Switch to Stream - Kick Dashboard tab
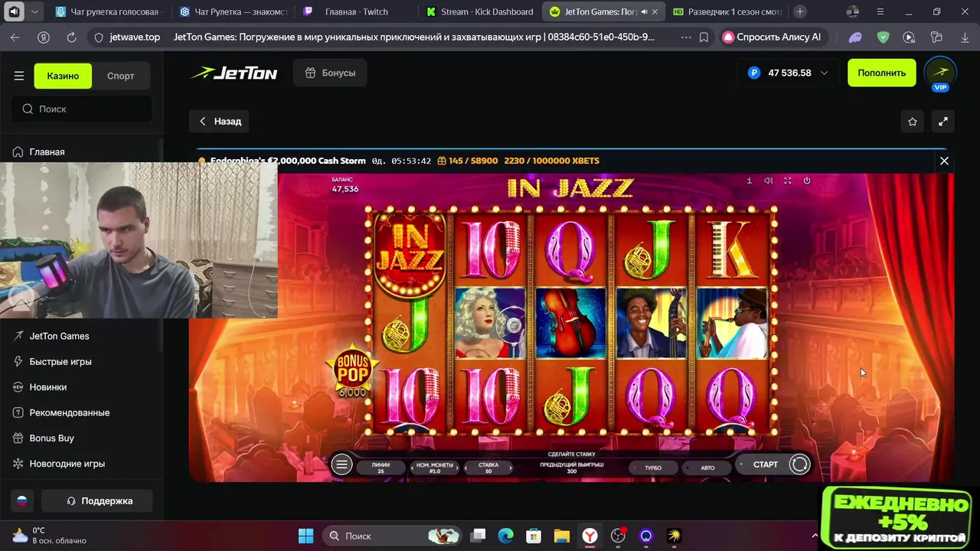The width and height of the screenshot is (980, 551). coord(480,11)
